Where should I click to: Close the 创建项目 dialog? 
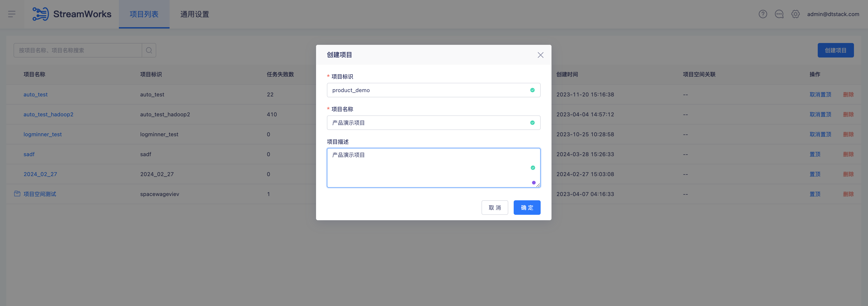click(540, 55)
